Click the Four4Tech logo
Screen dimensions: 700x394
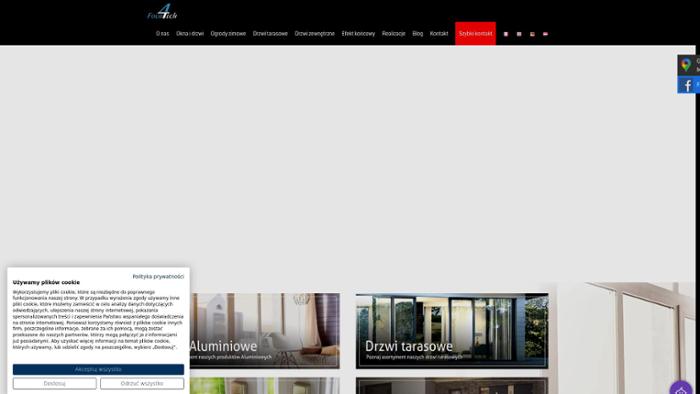162,12
